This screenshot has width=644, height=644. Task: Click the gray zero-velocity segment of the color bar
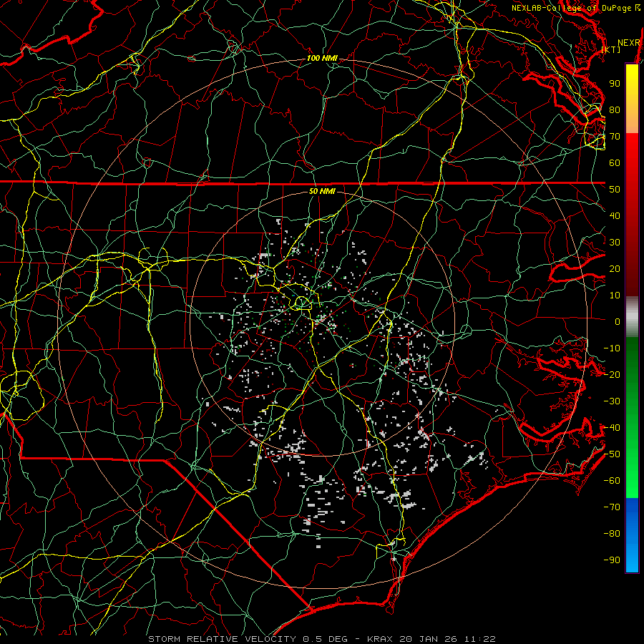tap(632, 316)
